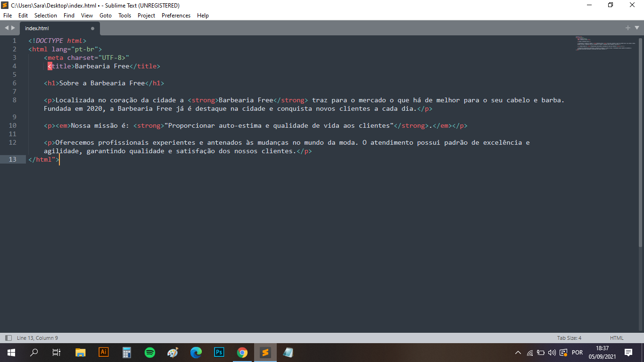
Task: Open Task View in taskbar
Action: pyautogui.click(x=57, y=353)
